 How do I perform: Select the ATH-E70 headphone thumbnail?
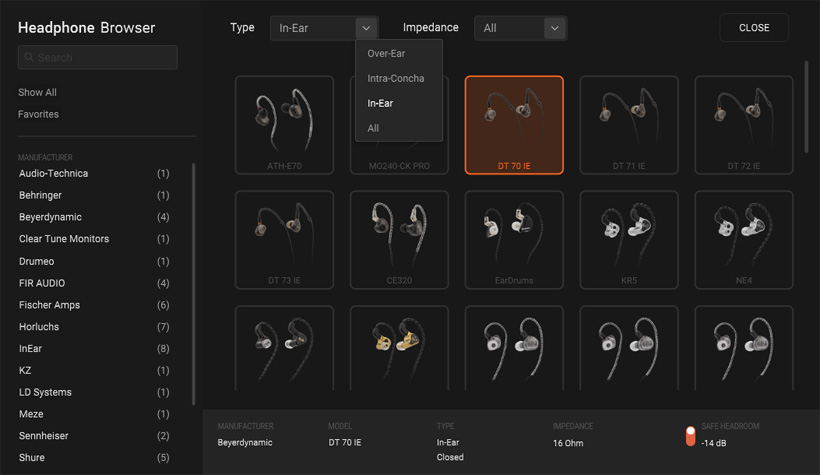[284, 125]
